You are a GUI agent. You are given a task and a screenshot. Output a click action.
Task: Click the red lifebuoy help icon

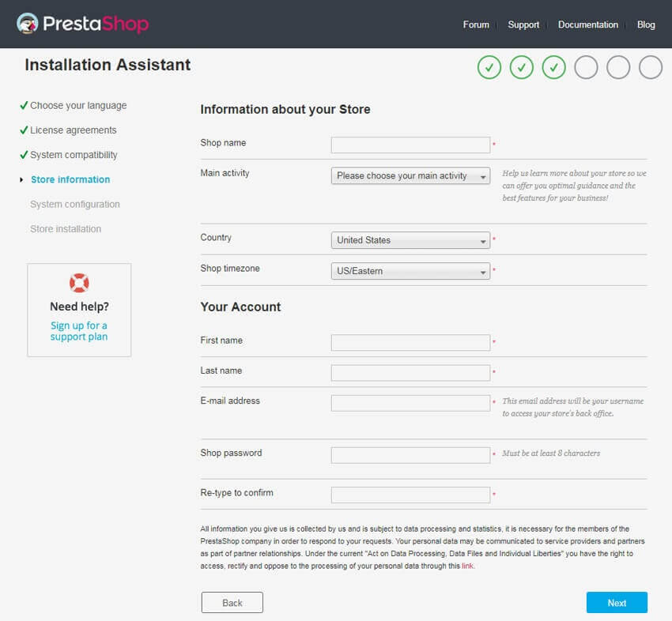click(x=78, y=282)
